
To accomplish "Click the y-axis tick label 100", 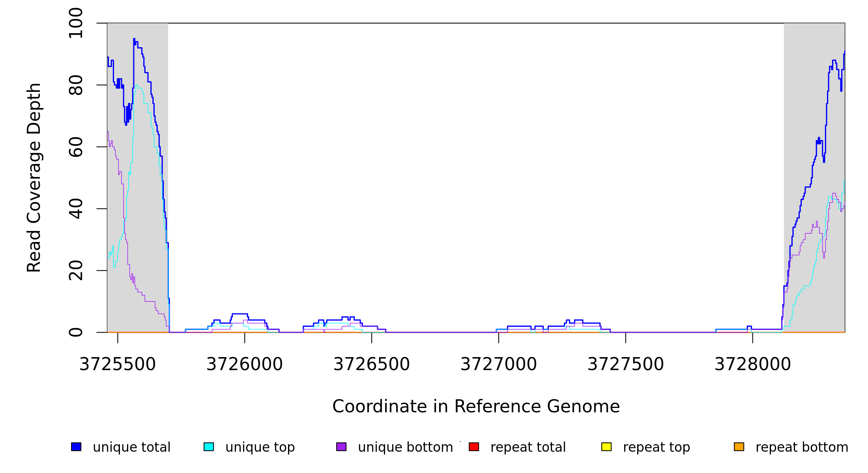I will coord(76,23).
